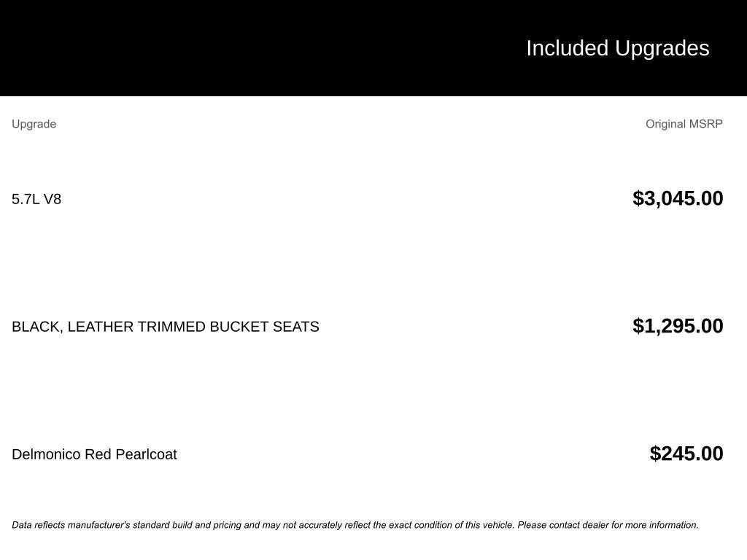747x560 pixels.
Task: Select the "Upgrade" column header
Action: (34, 124)
